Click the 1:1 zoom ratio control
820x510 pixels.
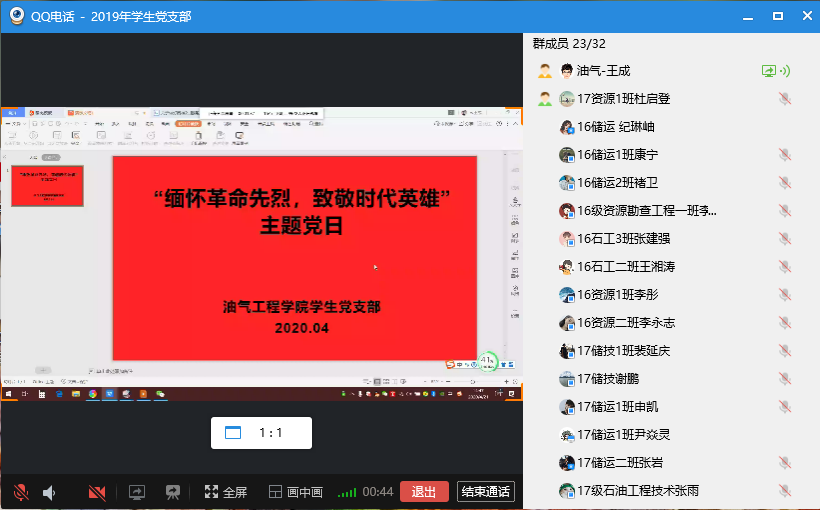click(x=261, y=433)
